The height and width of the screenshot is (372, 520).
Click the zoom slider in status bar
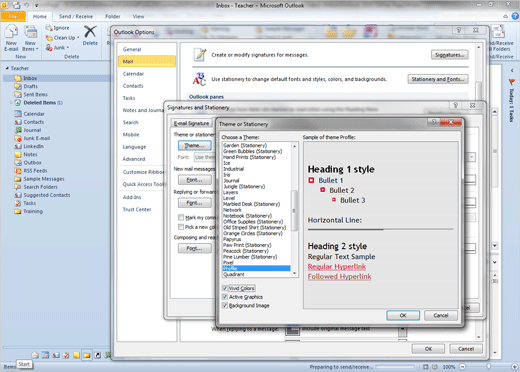[489, 367]
